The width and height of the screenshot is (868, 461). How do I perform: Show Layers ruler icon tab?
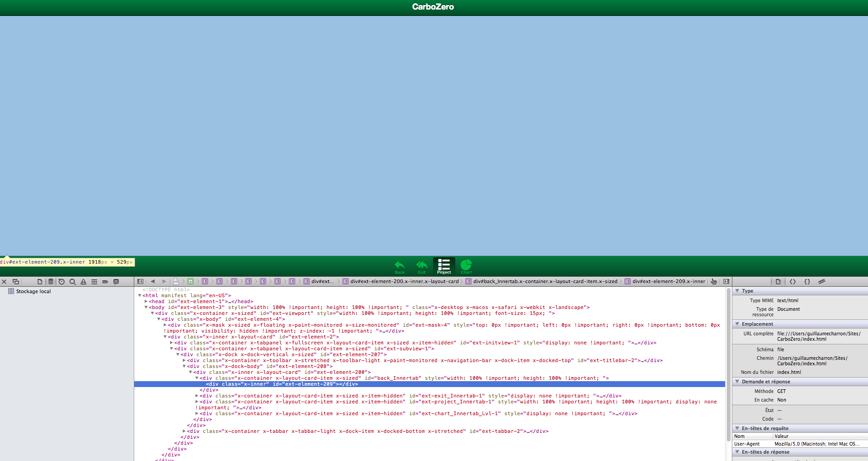click(x=822, y=282)
